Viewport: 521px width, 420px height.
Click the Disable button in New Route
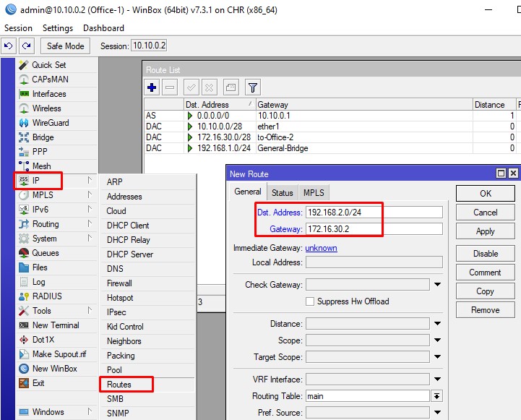(x=486, y=254)
